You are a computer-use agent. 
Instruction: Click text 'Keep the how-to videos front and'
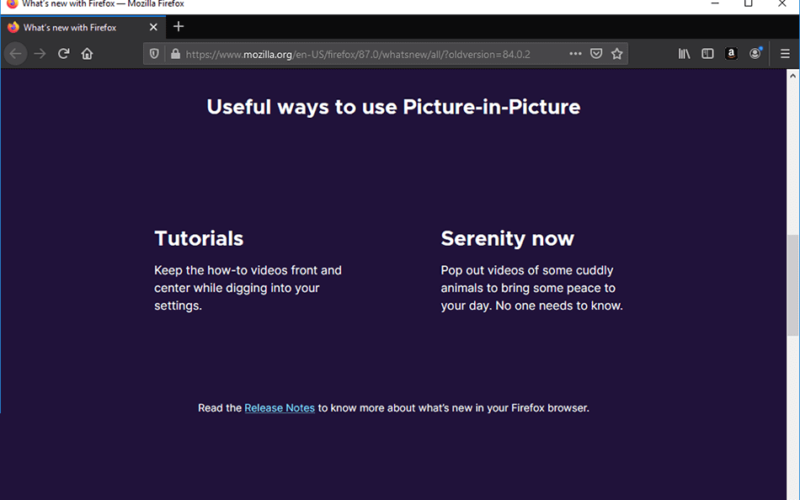[x=248, y=270]
